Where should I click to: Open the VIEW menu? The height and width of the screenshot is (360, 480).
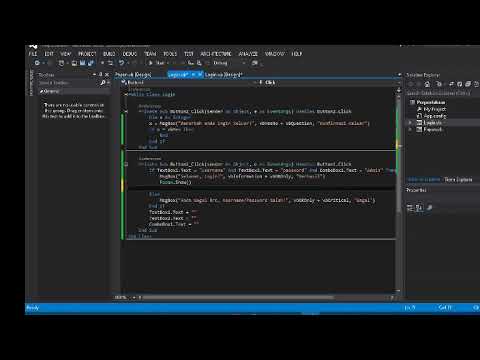click(66, 54)
